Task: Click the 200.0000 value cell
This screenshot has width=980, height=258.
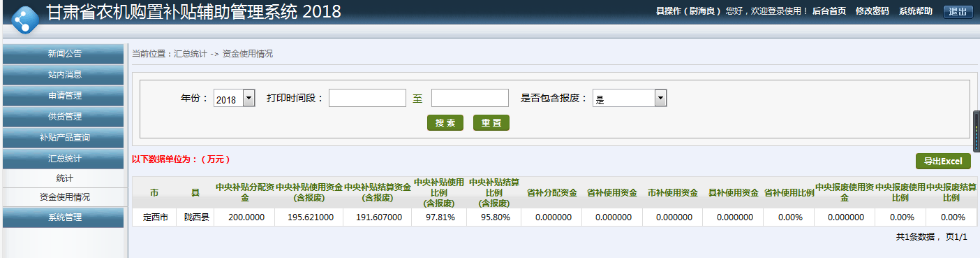Action: click(244, 217)
